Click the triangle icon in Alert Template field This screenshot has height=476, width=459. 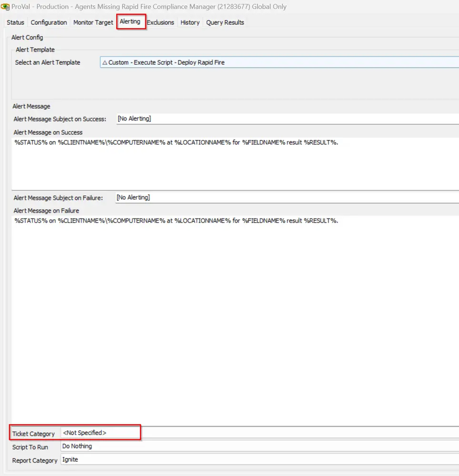[x=105, y=62]
